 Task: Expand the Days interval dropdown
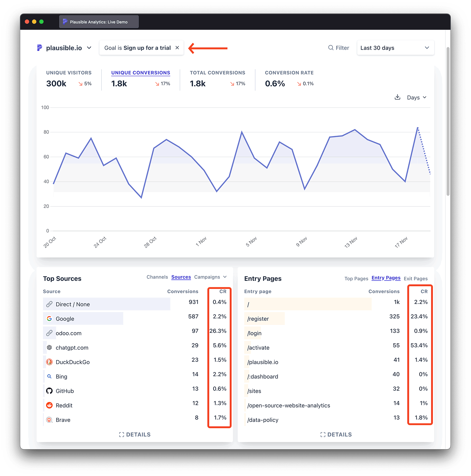coord(416,97)
